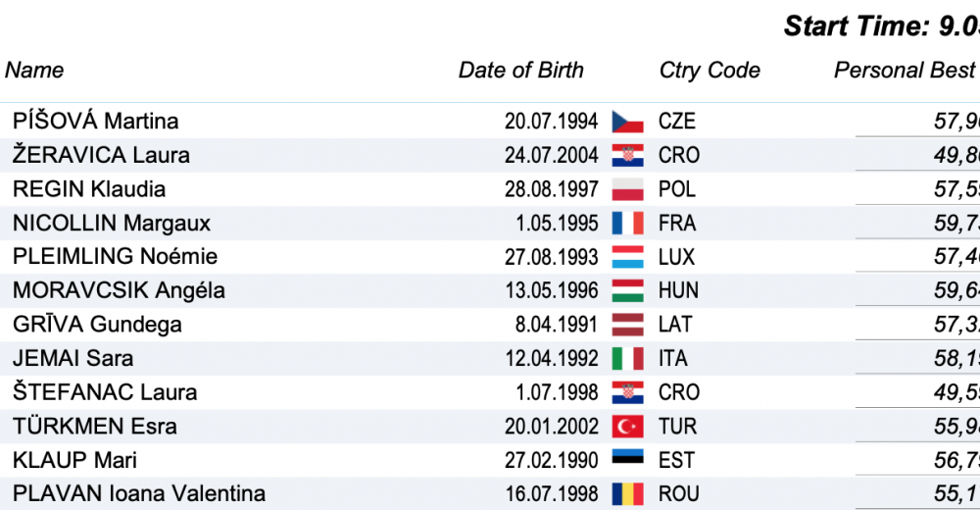This screenshot has height=510, width=980.
Task: Click the French flag beside FRA
Action: click(627, 224)
